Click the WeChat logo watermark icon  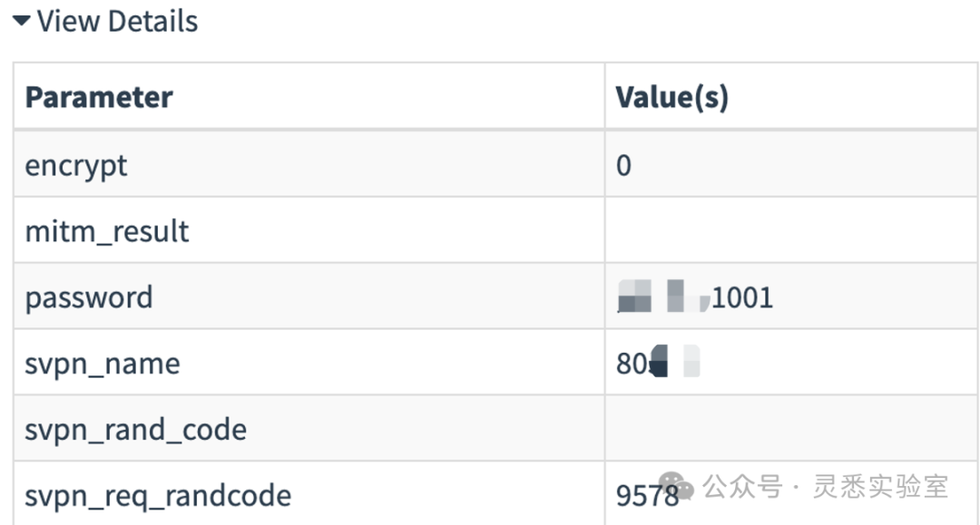(677, 488)
